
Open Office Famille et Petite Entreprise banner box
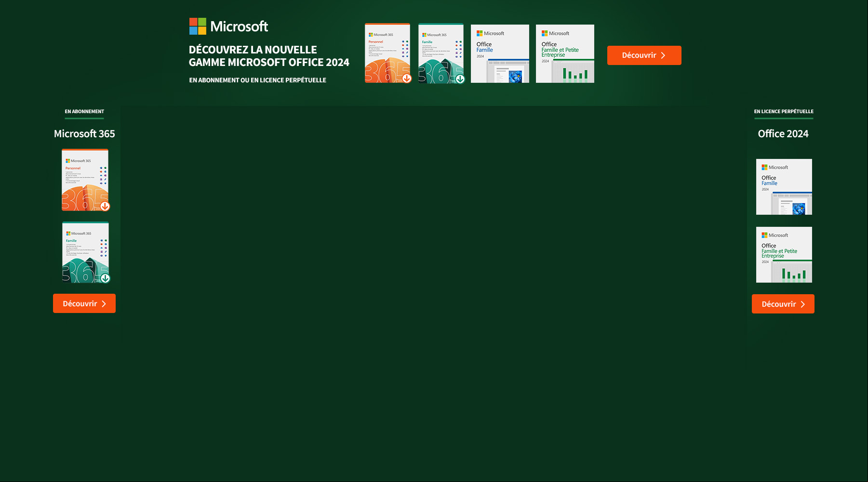565,53
